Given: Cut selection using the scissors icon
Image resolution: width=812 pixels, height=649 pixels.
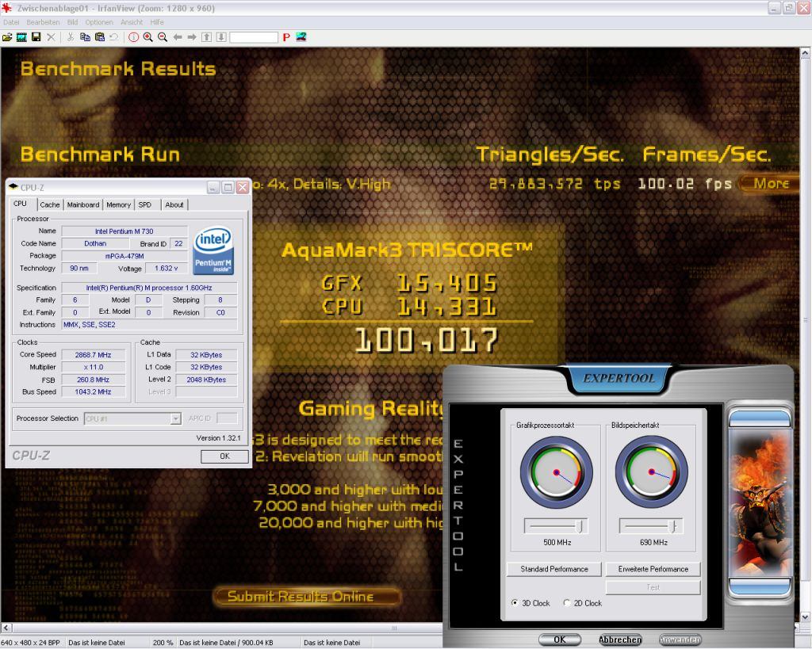Looking at the screenshot, I should (71, 36).
